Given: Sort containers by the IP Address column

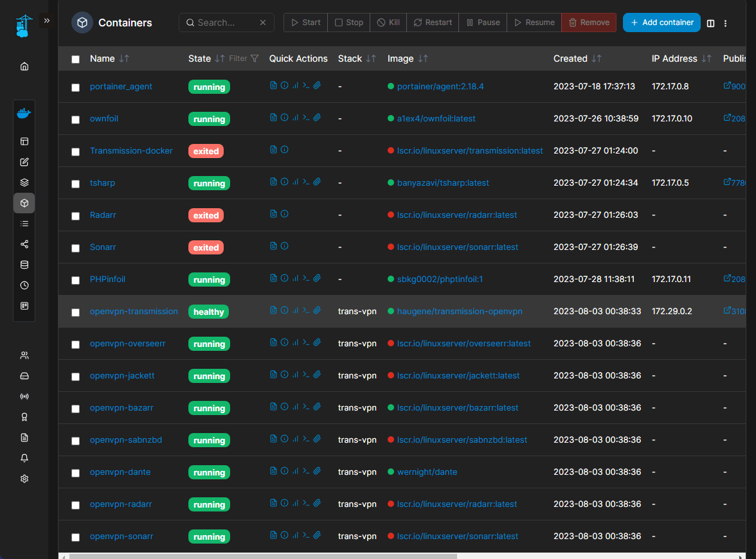Looking at the screenshot, I should (681, 58).
